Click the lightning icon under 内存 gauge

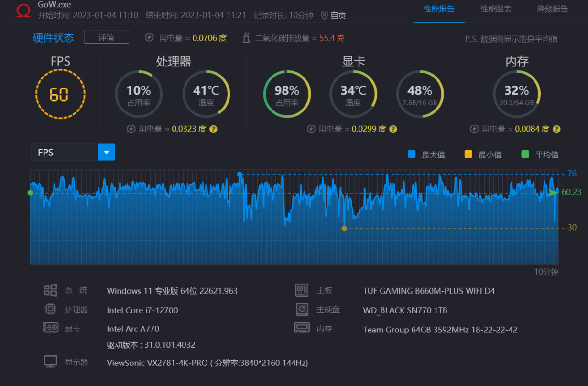[474, 129]
